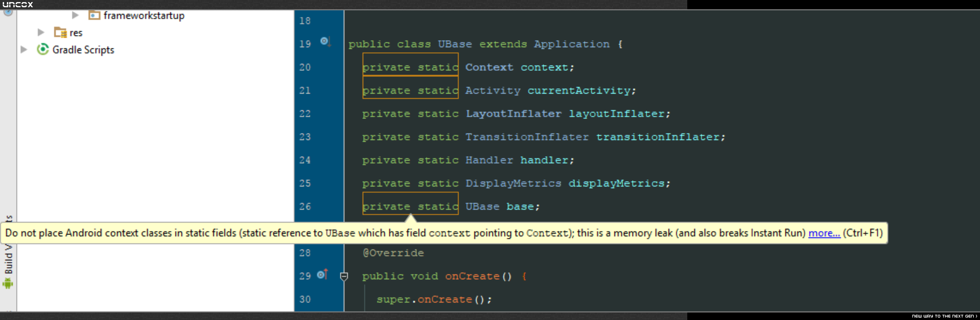Click the Android Build Variants icon
Screen dimensions: 980x320
tap(8, 284)
